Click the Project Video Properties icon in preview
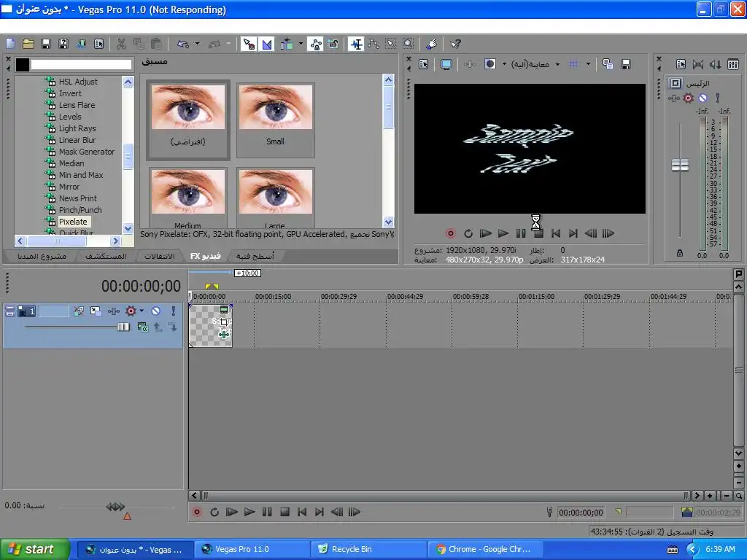 point(424,64)
